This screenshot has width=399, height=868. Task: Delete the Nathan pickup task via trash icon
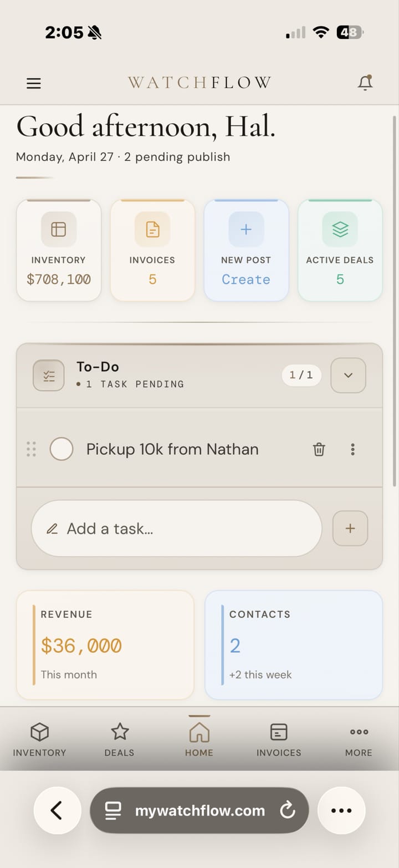(319, 449)
